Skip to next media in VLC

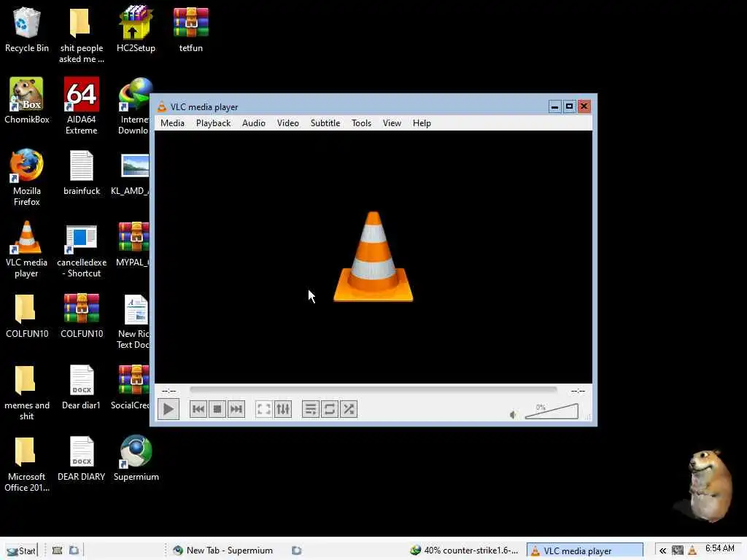[x=236, y=409]
